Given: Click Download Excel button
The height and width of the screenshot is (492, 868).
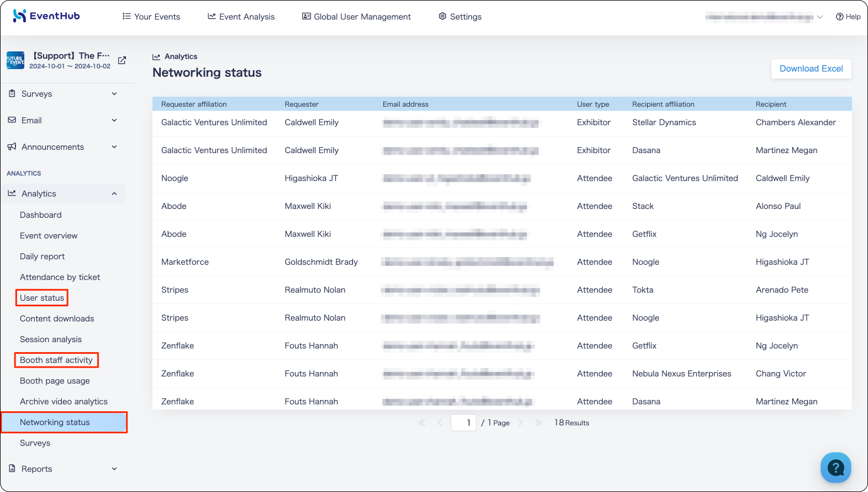Looking at the screenshot, I should click(x=811, y=69).
